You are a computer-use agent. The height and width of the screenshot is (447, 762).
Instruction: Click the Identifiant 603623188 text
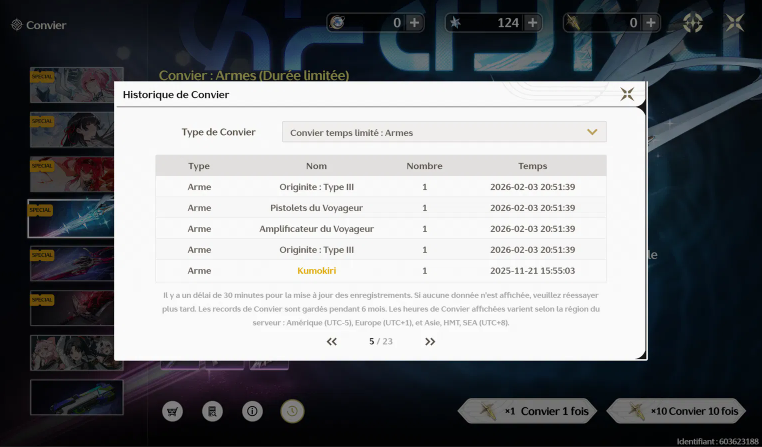click(x=718, y=441)
